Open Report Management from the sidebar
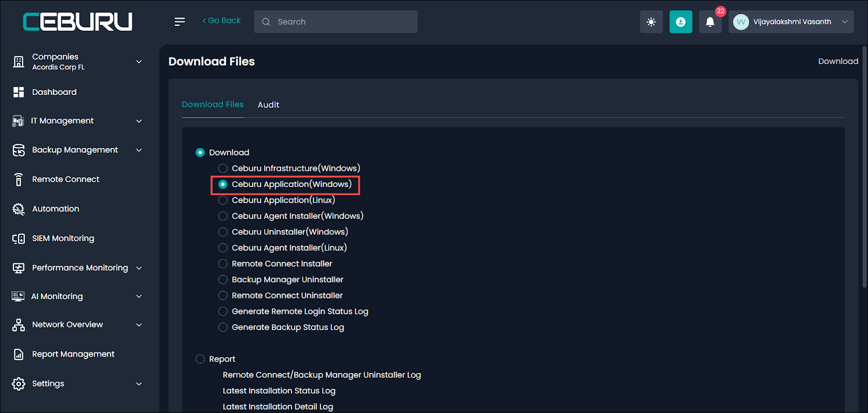The height and width of the screenshot is (413, 868). click(73, 354)
